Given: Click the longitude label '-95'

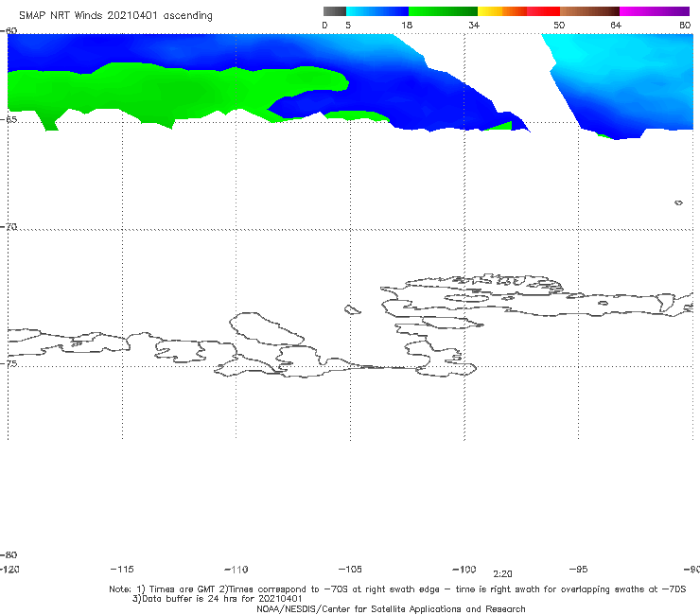Looking at the screenshot, I should pos(579,569).
